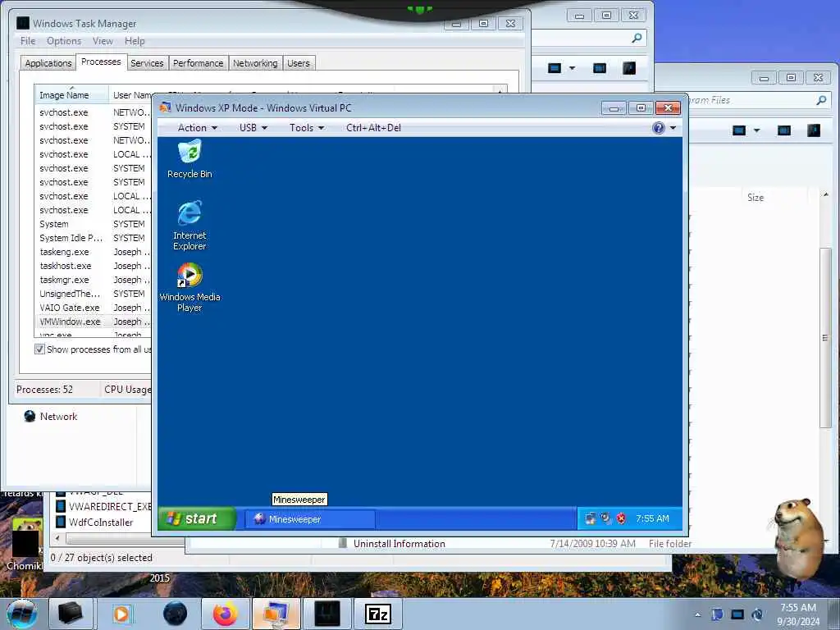Image resolution: width=840 pixels, height=630 pixels.
Task: Select Uninstall Information folder row
Action: coord(399,543)
